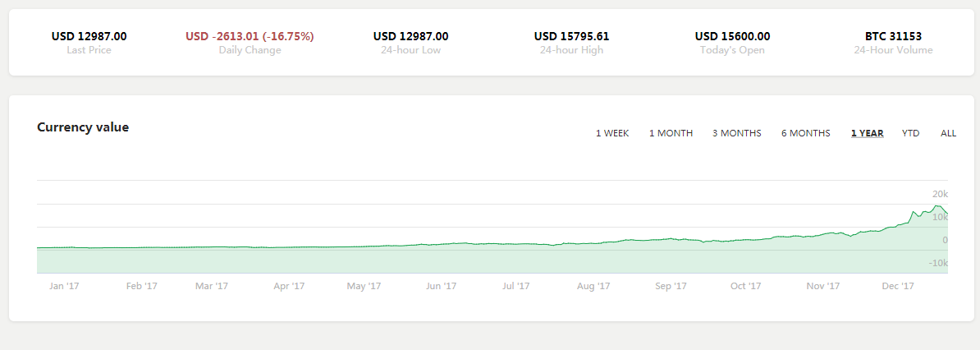
Task: Click the 24-Hour Volume BTC 31153 value
Action: [893, 36]
